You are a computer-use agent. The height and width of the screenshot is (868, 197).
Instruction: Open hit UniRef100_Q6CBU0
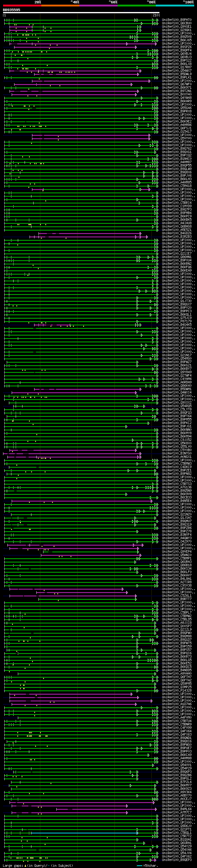click(x=177, y=23)
